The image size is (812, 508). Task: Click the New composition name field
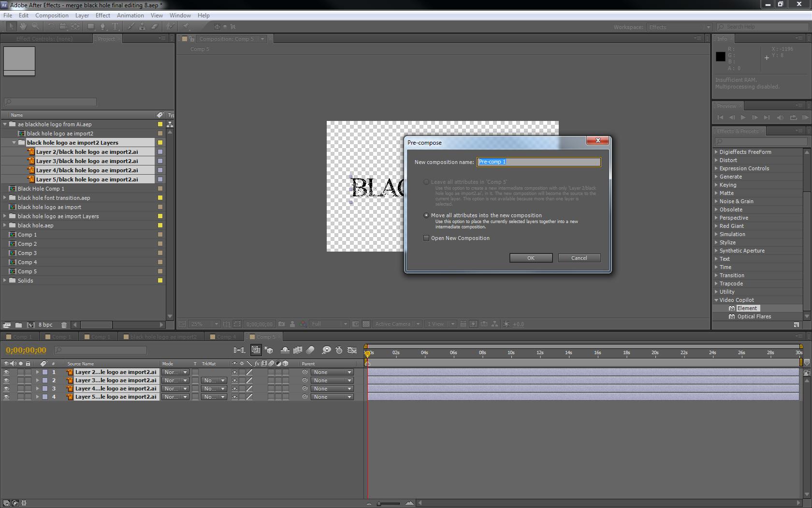coord(538,162)
